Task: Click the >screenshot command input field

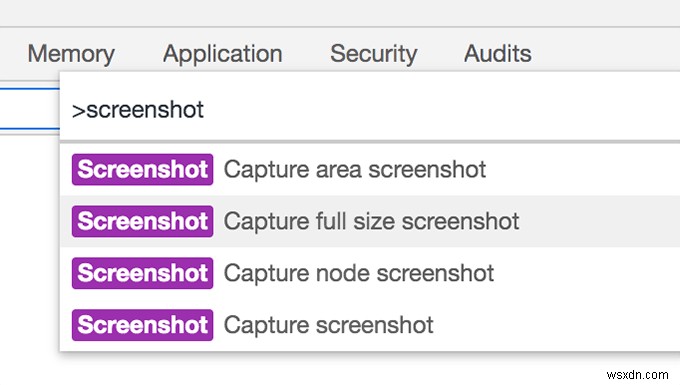Action: click(369, 109)
